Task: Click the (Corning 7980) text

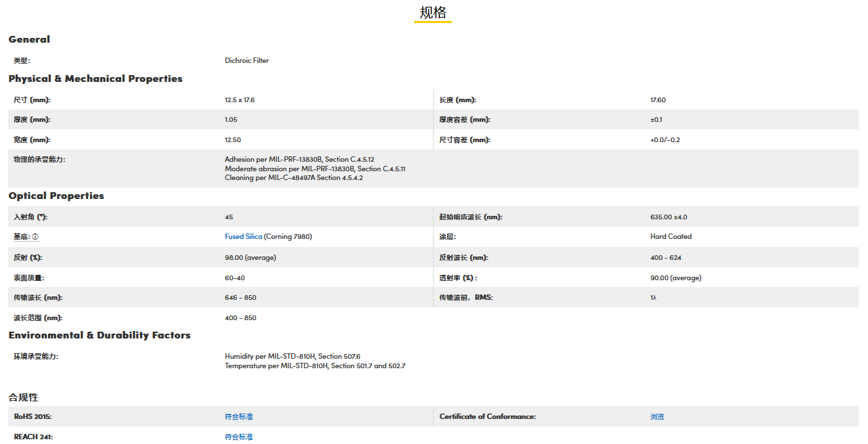Action: [288, 237]
